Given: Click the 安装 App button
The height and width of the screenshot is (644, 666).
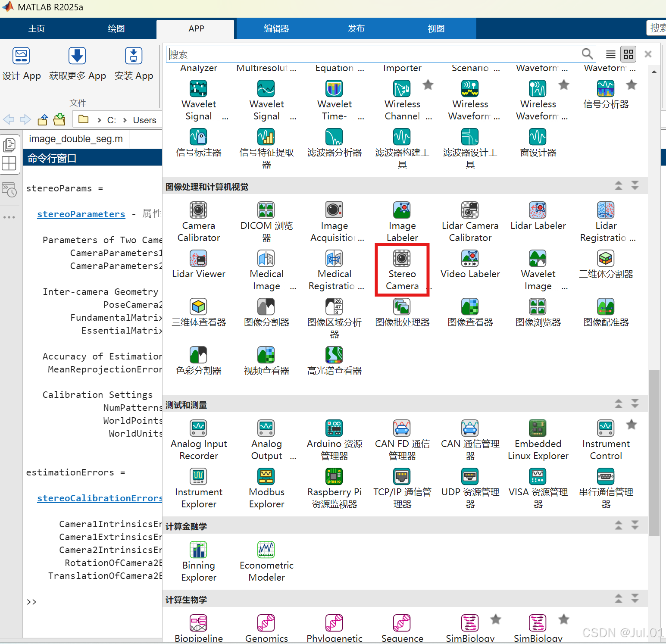Looking at the screenshot, I should point(134,64).
